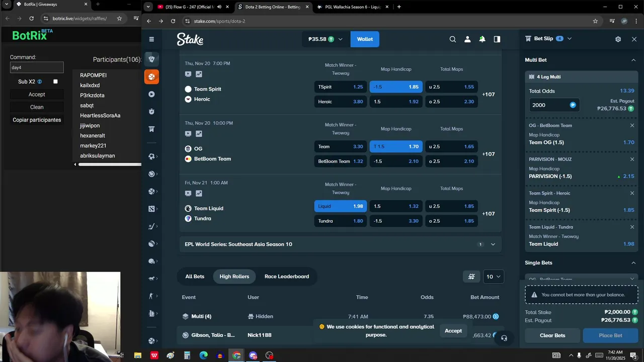Viewport: 644px width, 362px height.
Task: Select Tundra 1.80 match winner odds
Action: (341, 221)
